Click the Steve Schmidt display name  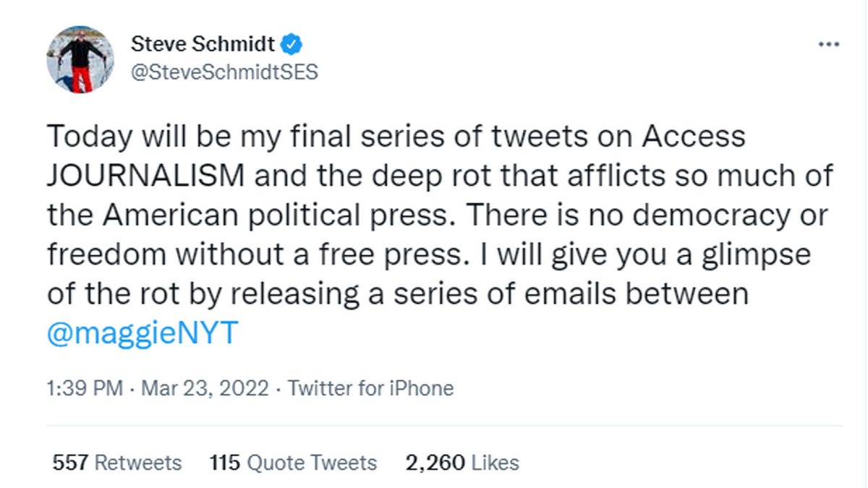[203, 45]
